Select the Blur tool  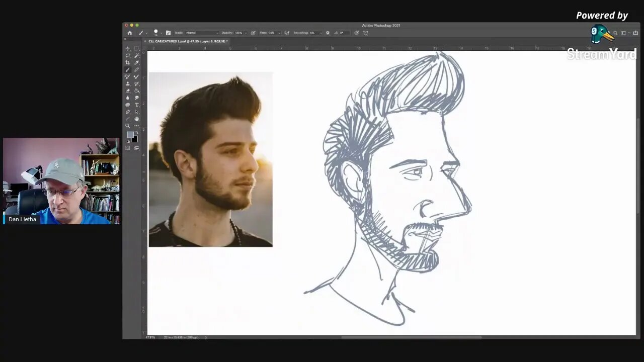[x=127, y=97]
